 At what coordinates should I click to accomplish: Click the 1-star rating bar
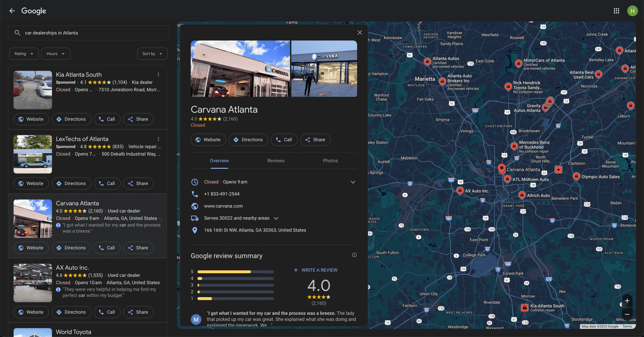click(235, 298)
